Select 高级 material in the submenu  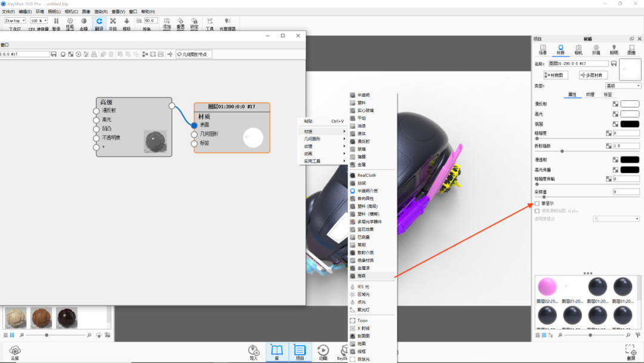coord(372,276)
